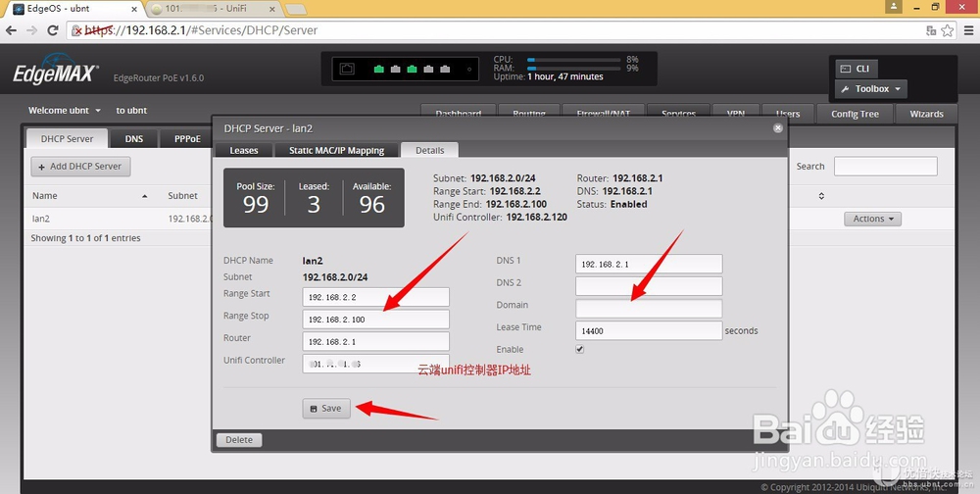980x494 pixels.
Task: Open the CLI button
Action: (856, 69)
